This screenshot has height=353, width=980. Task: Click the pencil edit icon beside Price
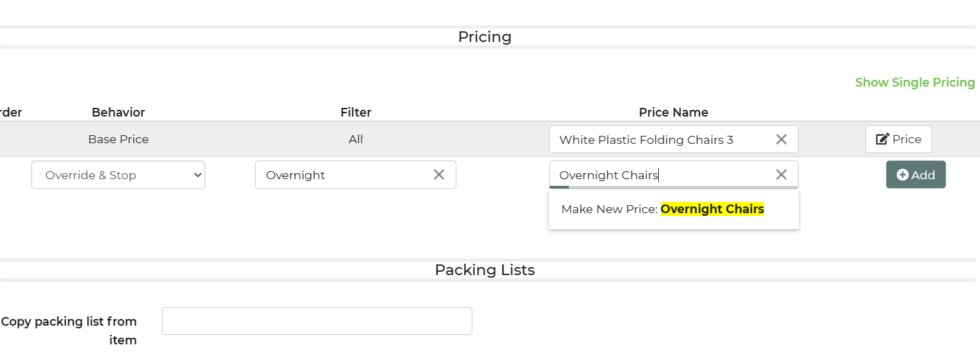tap(882, 139)
